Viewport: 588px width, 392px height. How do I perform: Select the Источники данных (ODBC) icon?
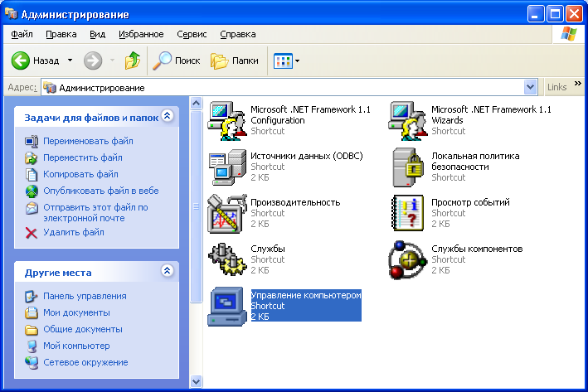tap(227, 167)
